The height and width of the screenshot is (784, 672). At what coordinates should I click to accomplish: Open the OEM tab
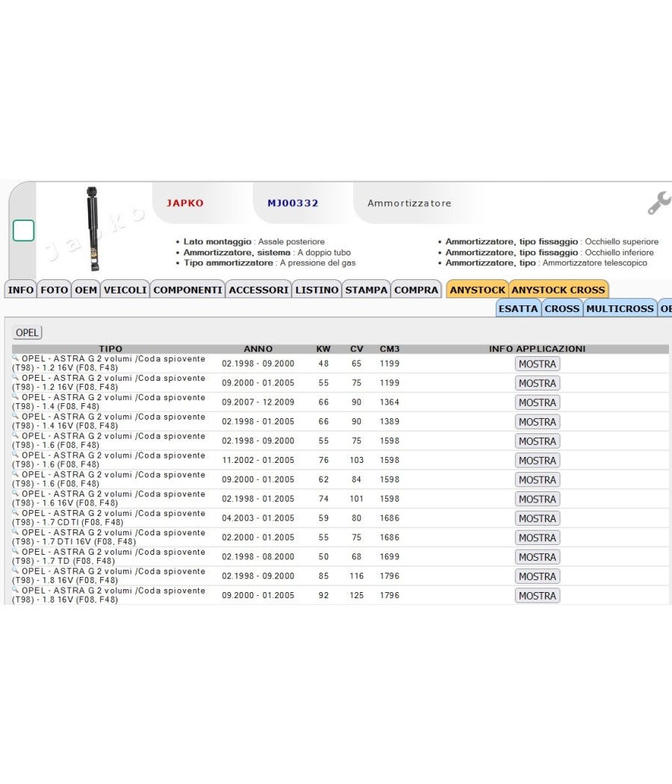click(x=86, y=290)
